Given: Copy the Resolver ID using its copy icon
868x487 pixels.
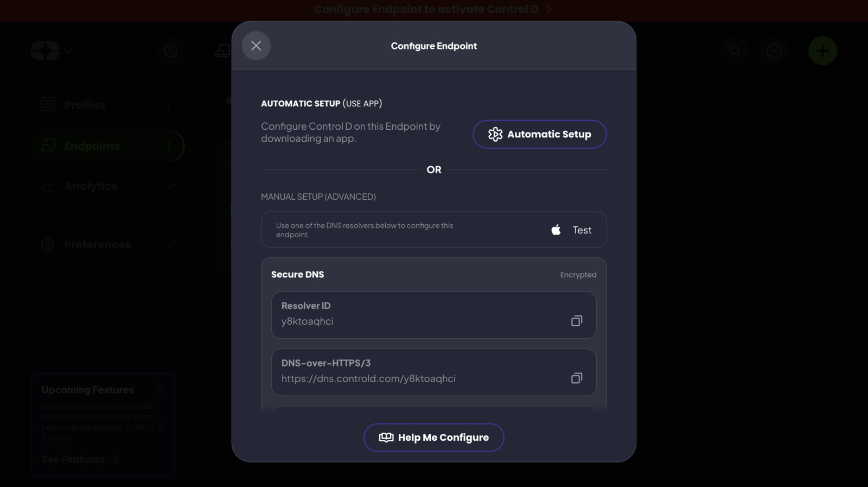Looking at the screenshot, I should [x=576, y=321].
